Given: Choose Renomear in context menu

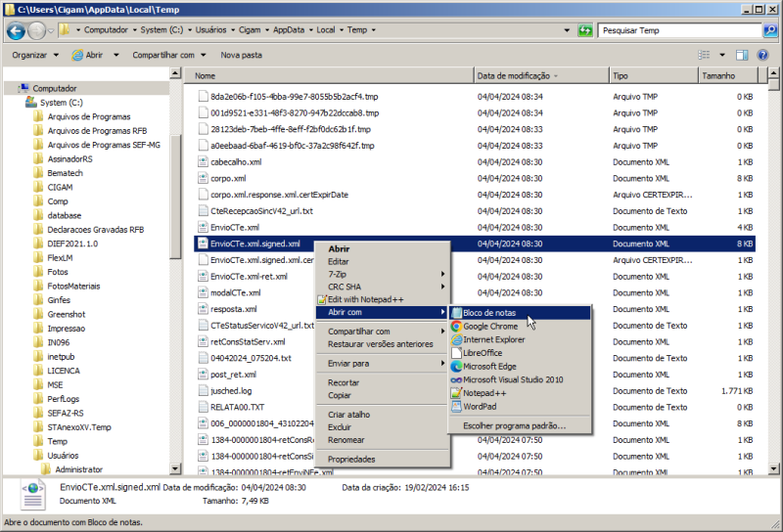Looking at the screenshot, I should (382, 440).
